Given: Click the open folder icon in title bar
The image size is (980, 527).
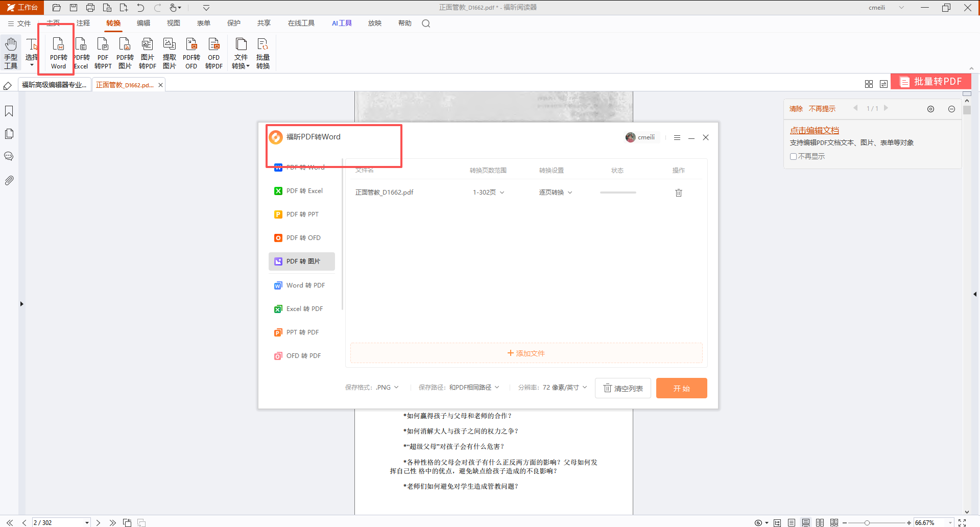Looking at the screenshot, I should tap(57, 8).
